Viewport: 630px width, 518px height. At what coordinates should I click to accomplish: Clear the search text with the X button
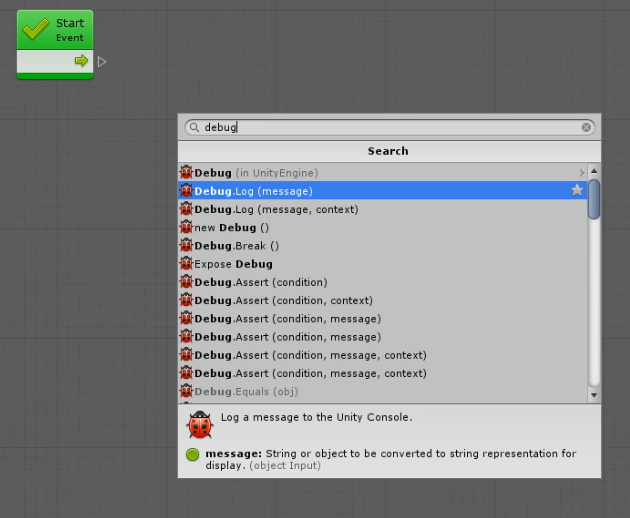tap(587, 128)
